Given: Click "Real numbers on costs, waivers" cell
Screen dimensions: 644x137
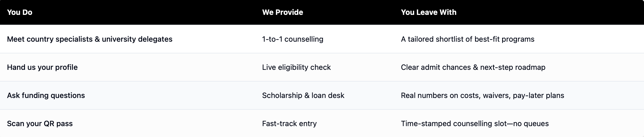Looking at the screenshot, I should click(x=482, y=96).
